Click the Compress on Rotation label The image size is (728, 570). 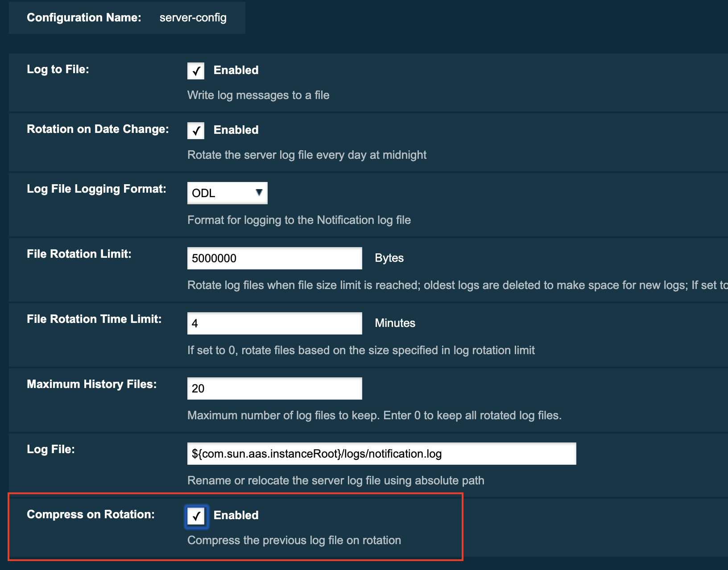[91, 514]
